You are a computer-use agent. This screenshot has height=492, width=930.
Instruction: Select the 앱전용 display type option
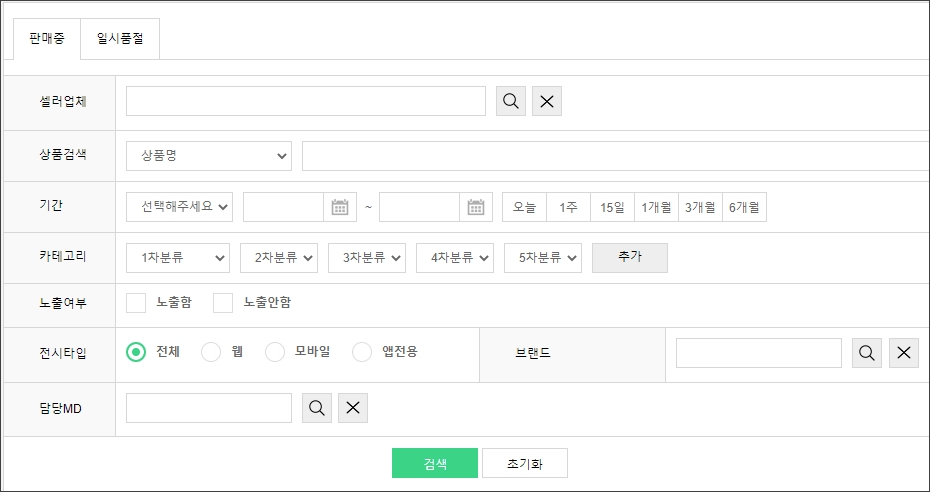(362, 352)
